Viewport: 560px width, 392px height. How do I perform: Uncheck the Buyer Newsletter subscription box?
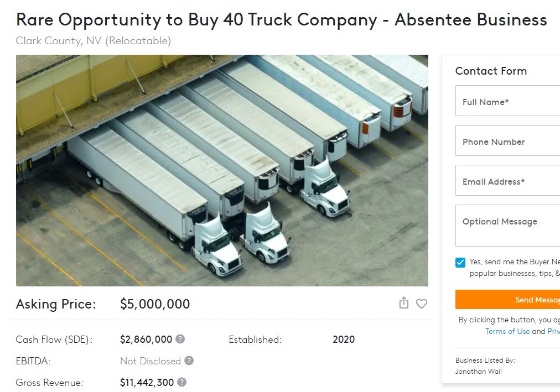(x=459, y=262)
